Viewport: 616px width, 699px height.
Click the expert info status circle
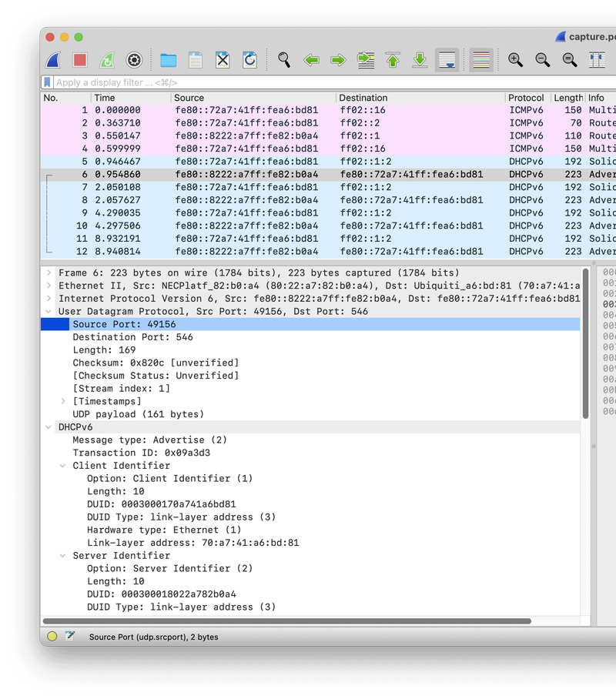[52, 637]
